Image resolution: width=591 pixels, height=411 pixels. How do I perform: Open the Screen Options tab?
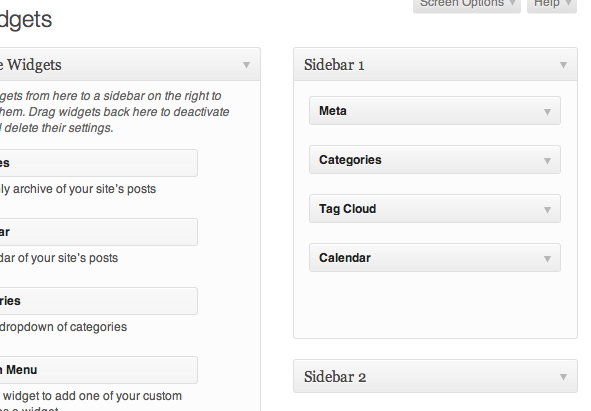coord(467,5)
